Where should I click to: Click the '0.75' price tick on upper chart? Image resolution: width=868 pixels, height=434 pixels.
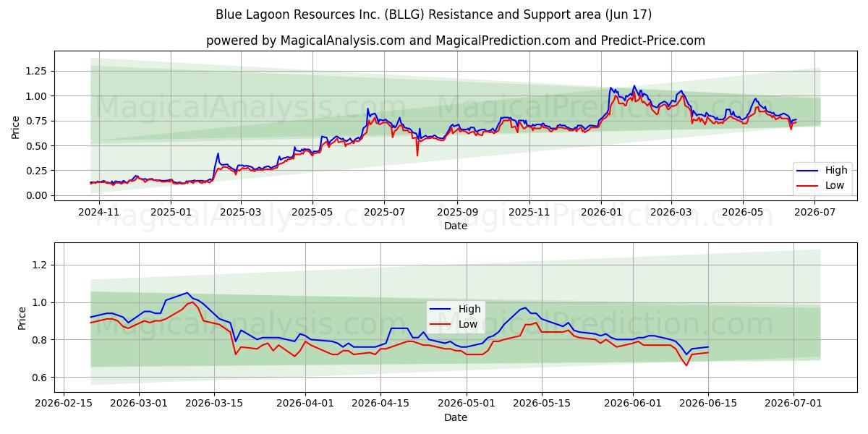37,121
